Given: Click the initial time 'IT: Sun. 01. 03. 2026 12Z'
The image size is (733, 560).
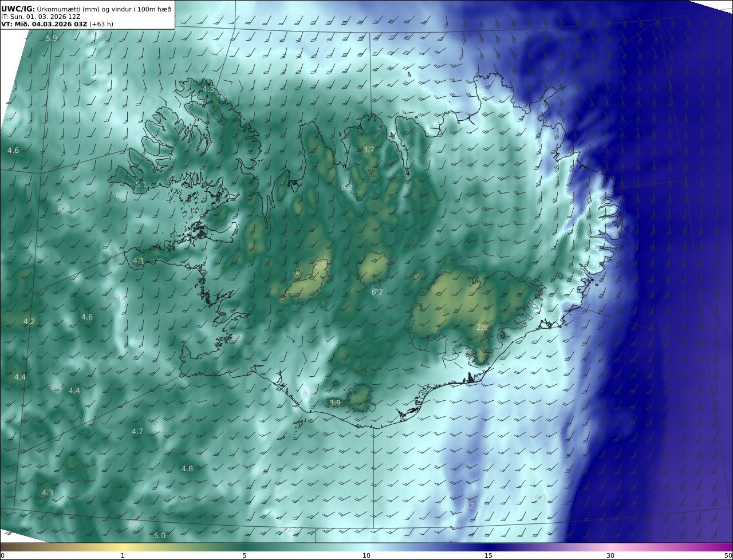Looking at the screenshot, I should click(x=41, y=17).
